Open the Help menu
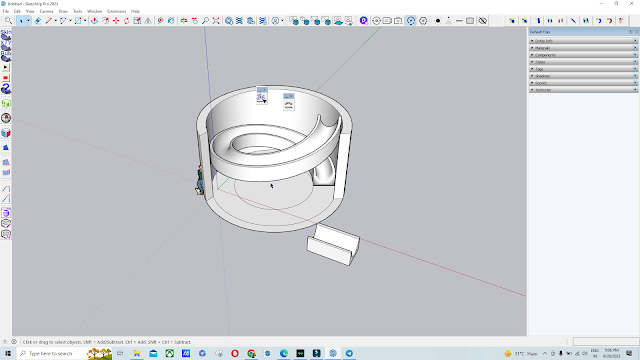This screenshot has width=640, height=360. tap(135, 11)
